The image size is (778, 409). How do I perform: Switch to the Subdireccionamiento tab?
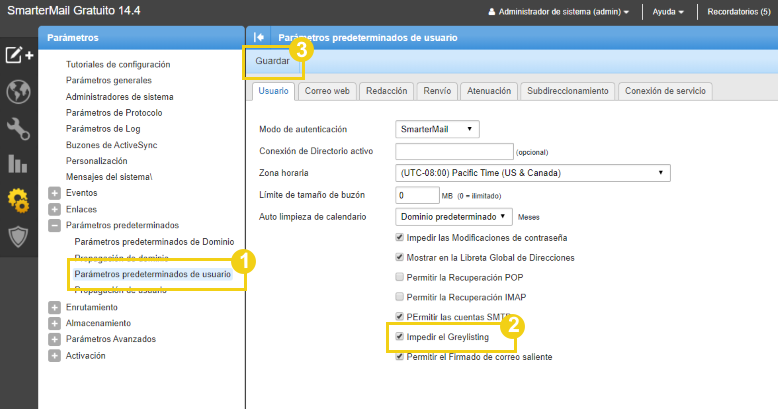568,91
